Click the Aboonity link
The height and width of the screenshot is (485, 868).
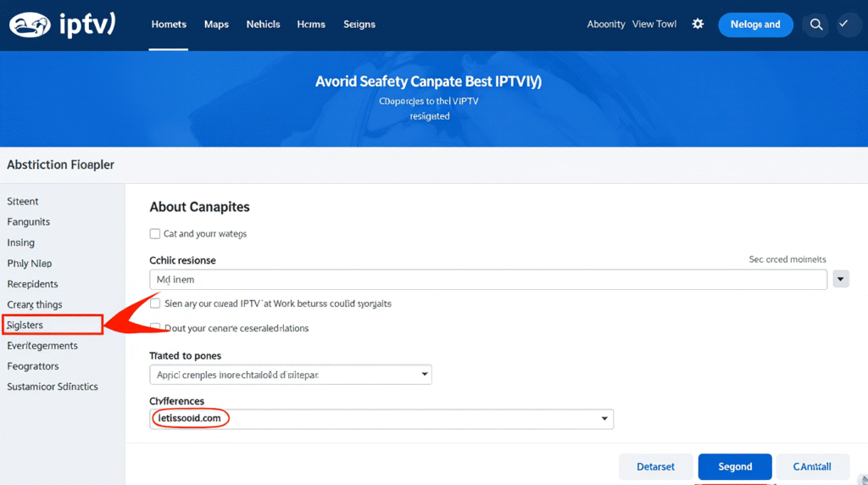pos(606,25)
